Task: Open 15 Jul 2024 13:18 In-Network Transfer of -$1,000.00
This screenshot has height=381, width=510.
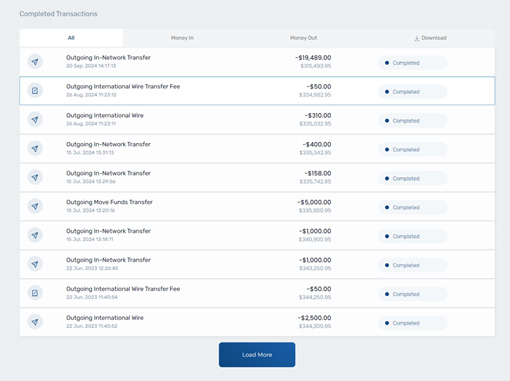Action: coord(257,235)
